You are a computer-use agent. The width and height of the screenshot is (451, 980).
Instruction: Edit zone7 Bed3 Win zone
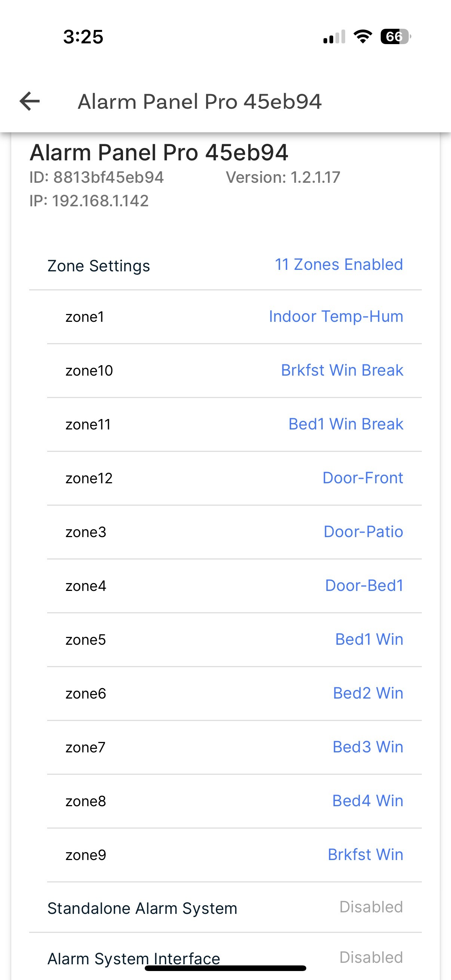coord(368,747)
